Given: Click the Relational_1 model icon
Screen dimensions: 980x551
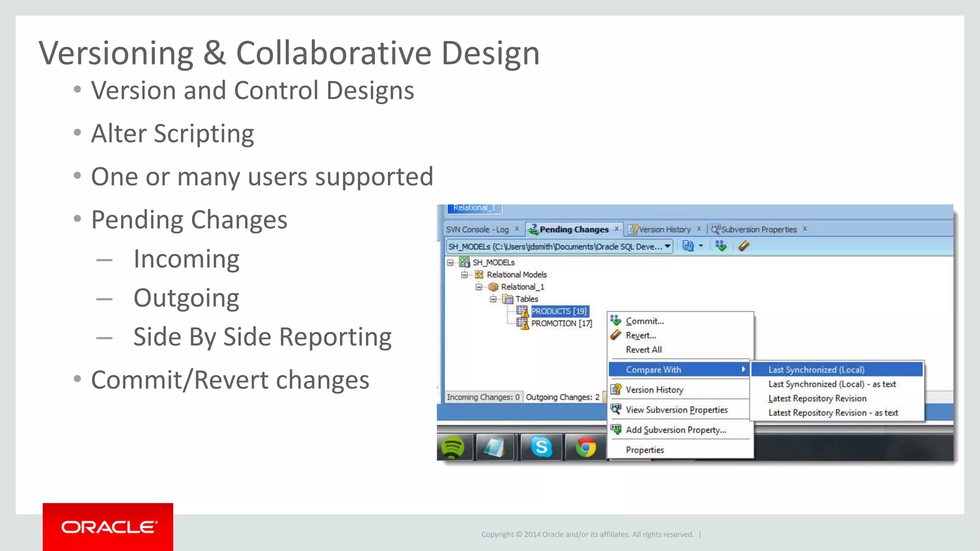Looking at the screenshot, I should [x=493, y=287].
